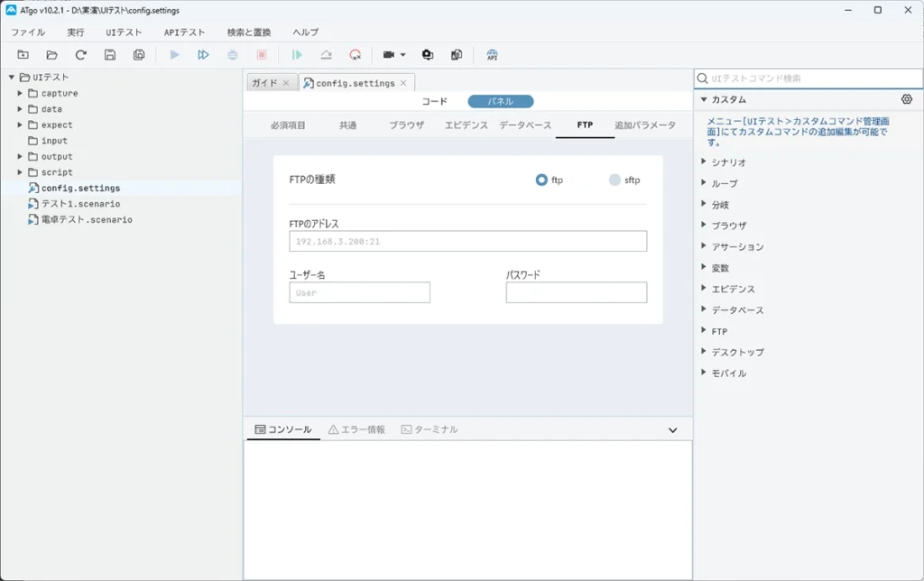This screenshot has height=581, width=924.
Task: Expand the capture folder
Action: (x=20, y=93)
